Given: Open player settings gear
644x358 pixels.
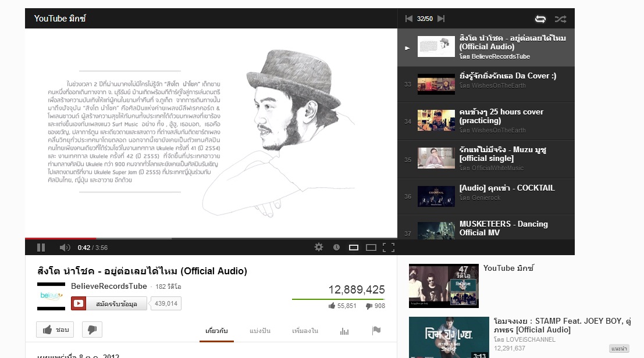Looking at the screenshot, I should click(x=319, y=247).
